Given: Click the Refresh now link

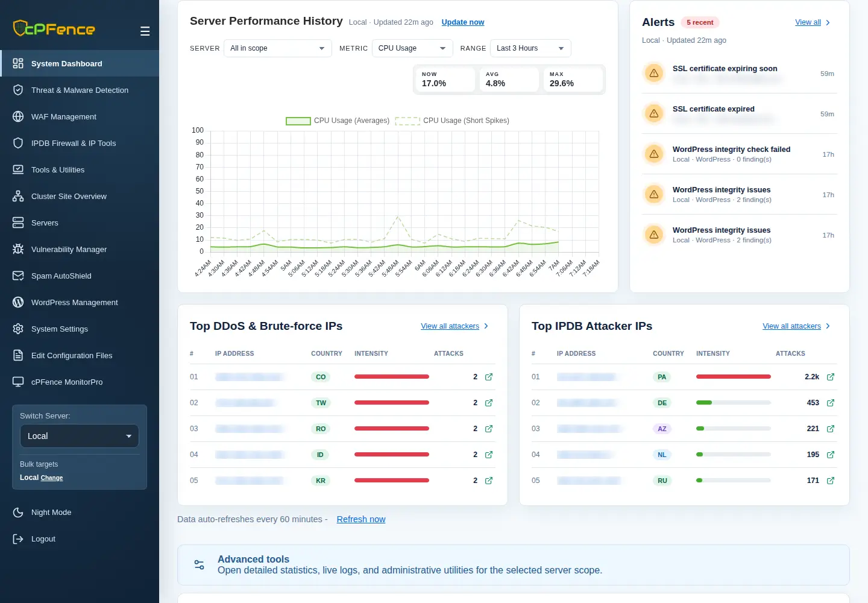Looking at the screenshot, I should 361,519.
